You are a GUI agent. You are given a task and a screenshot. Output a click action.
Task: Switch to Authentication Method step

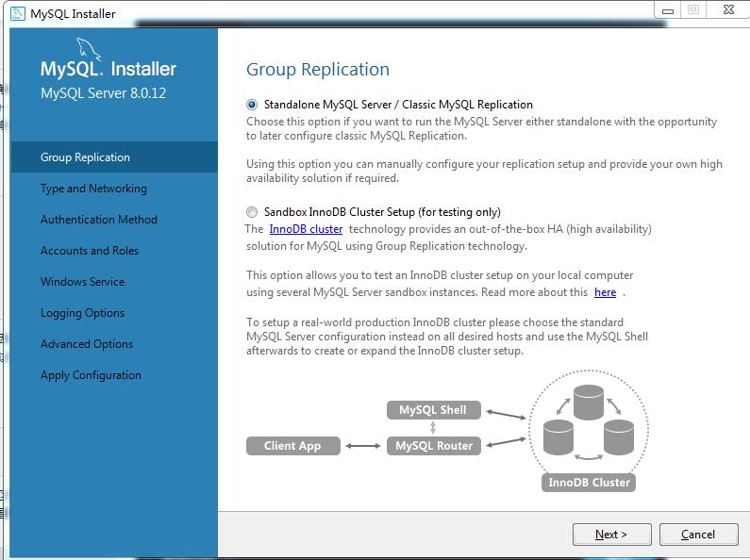[x=99, y=220]
